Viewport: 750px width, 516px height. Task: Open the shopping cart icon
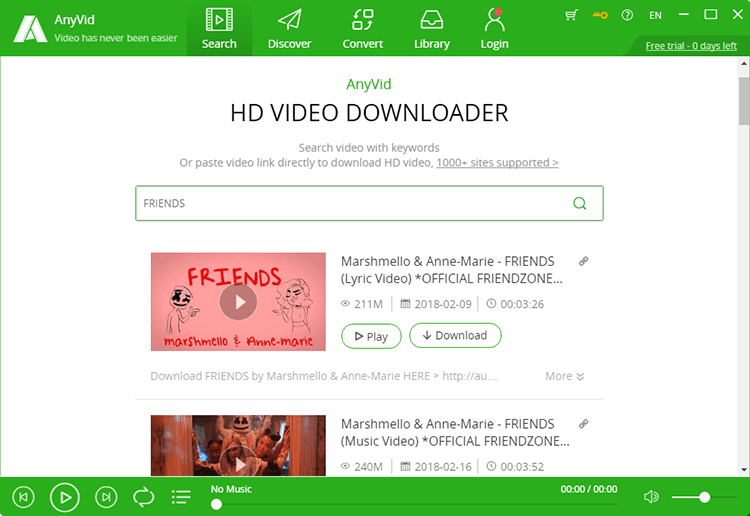click(571, 15)
